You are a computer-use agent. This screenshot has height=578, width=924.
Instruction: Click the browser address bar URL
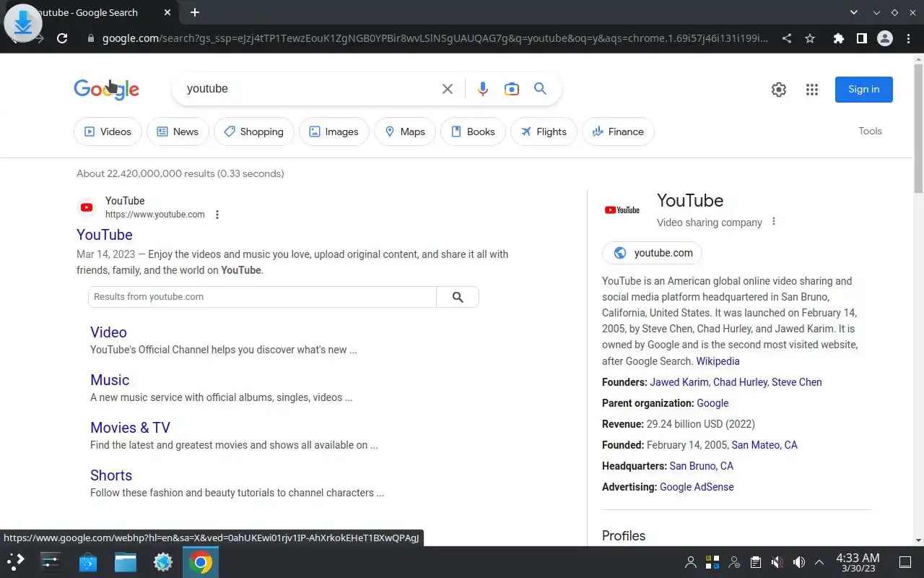point(435,38)
